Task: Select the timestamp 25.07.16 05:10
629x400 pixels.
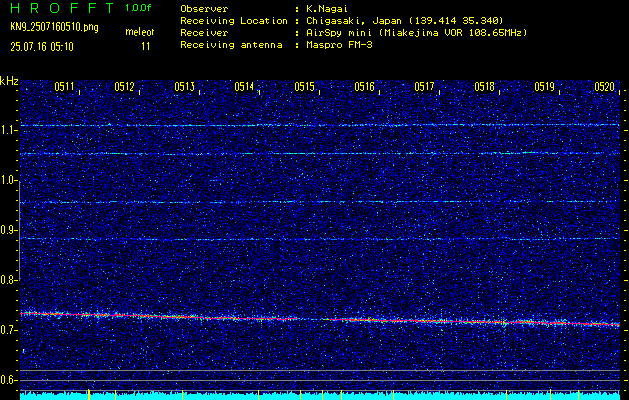Action: point(42,47)
